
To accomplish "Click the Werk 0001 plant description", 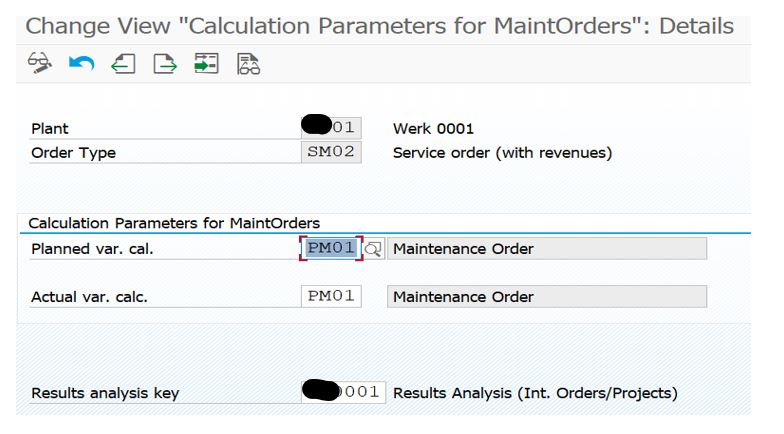I will pyautogui.click(x=433, y=129).
